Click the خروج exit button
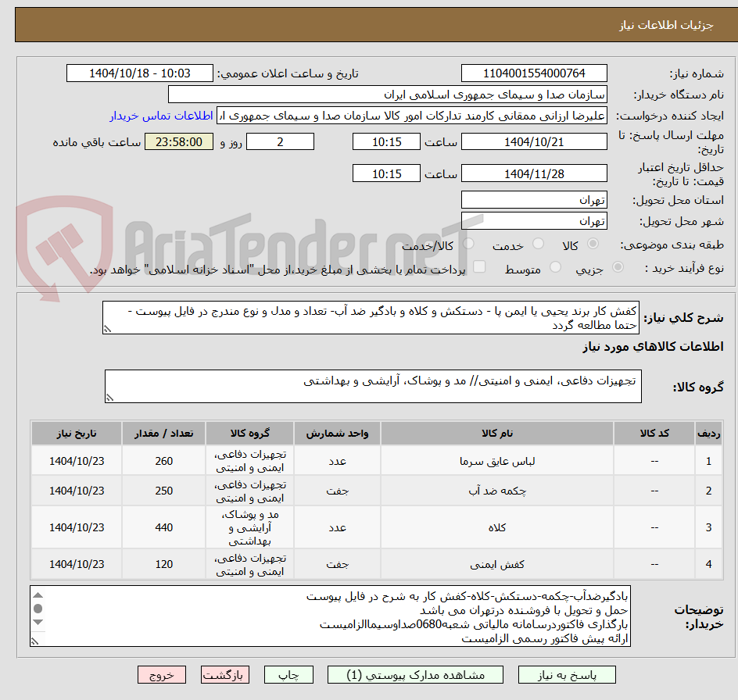The width and height of the screenshot is (738, 700). pos(161,675)
